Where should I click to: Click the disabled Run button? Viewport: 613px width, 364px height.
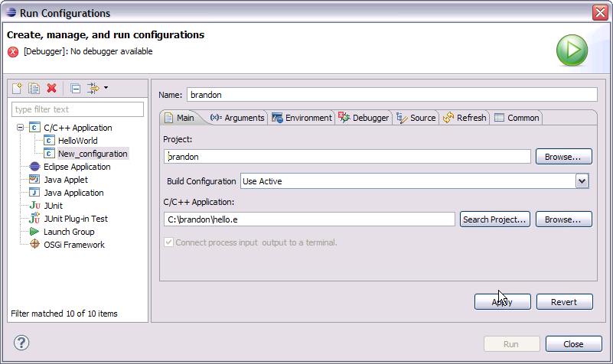512,344
